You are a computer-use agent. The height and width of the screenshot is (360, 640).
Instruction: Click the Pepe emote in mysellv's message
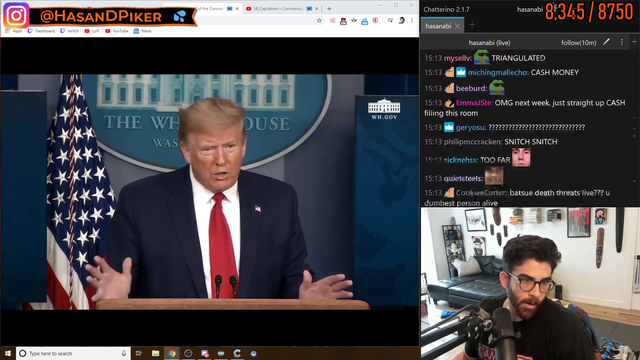482,57
